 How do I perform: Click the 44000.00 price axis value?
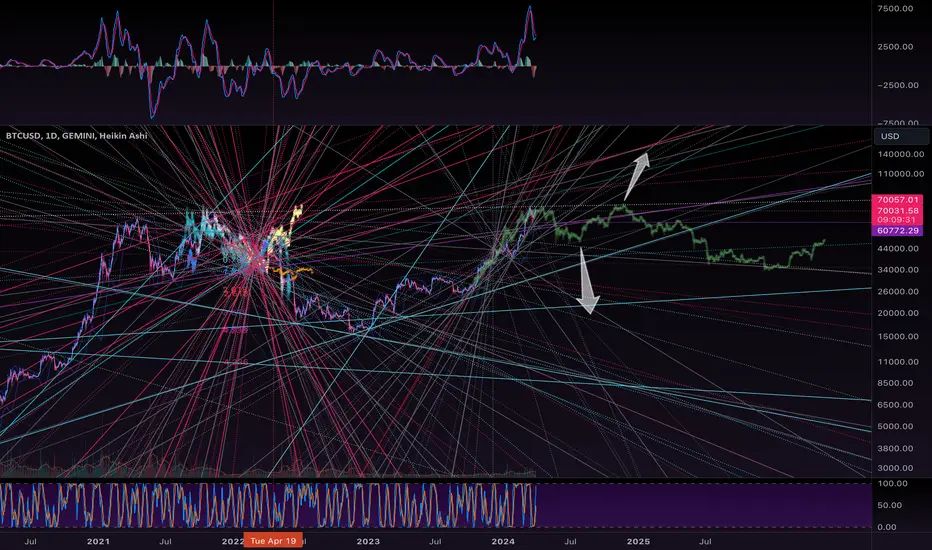[x=900, y=249]
